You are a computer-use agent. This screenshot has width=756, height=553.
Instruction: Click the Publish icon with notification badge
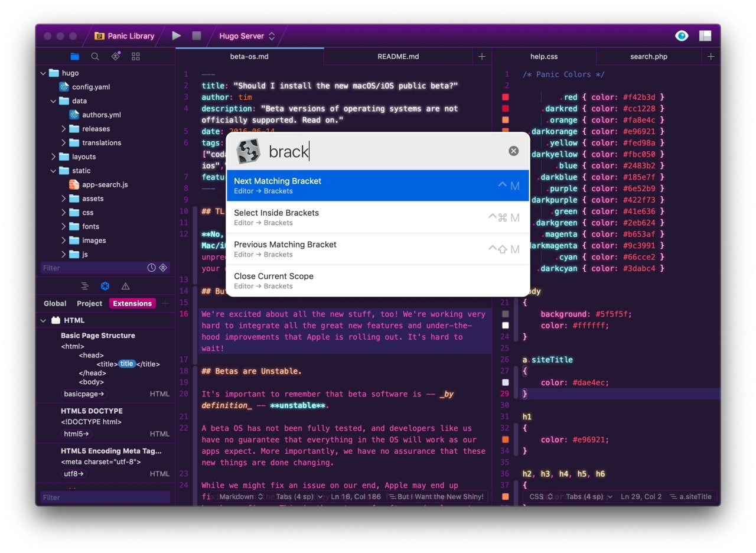[115, 55]
